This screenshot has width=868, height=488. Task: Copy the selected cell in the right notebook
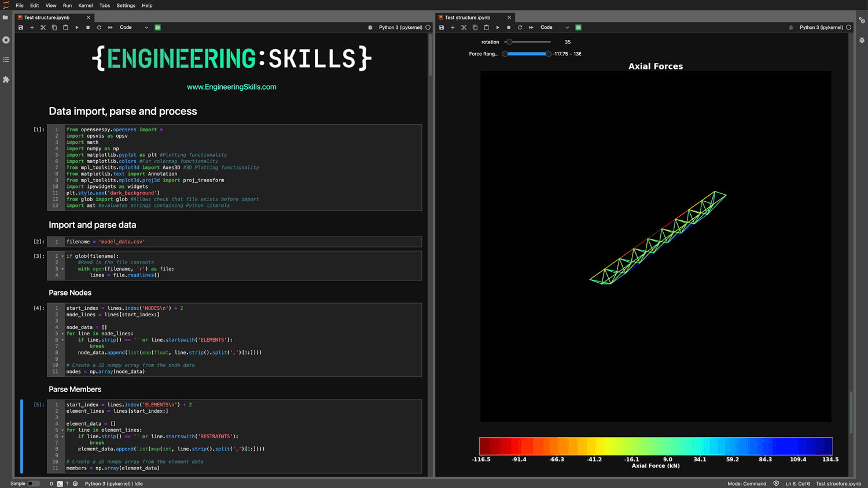[x=475, y=27]
